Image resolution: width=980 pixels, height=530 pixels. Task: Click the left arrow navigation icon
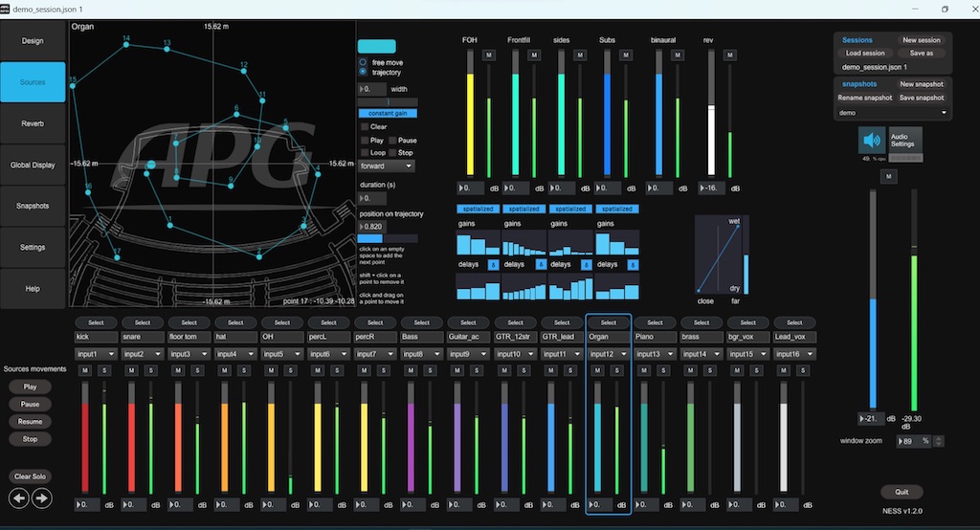pos(19,497)
